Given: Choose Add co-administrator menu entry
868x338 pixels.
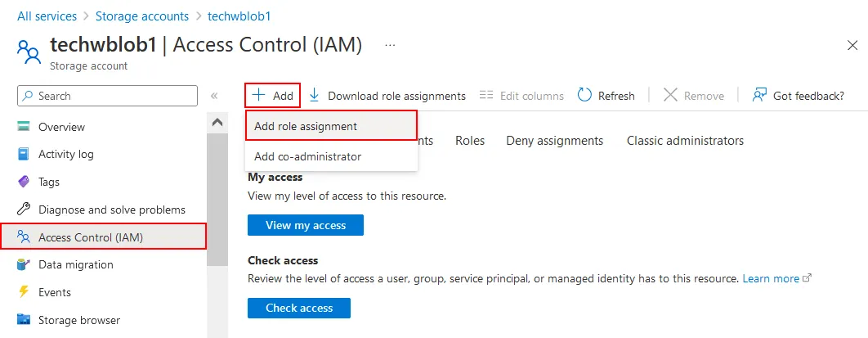Looking at the screenshot, I should point(307,156).
